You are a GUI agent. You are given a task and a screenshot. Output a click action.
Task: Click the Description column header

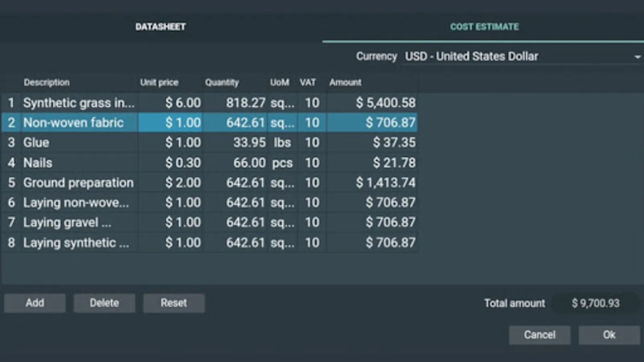(47, 82)
